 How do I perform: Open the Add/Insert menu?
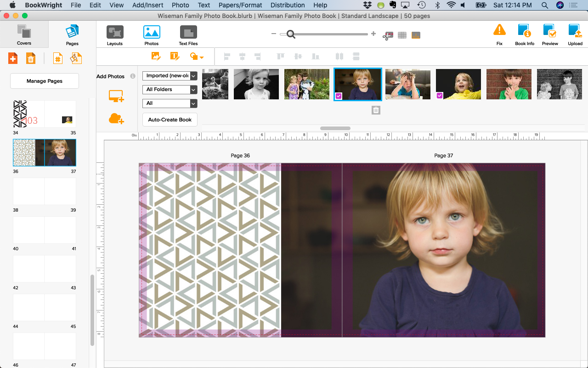pos(147,5)
